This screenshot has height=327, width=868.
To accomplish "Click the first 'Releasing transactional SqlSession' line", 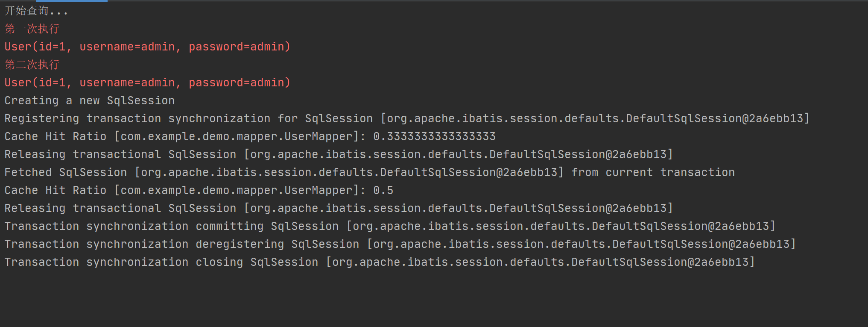I will 339,154.
